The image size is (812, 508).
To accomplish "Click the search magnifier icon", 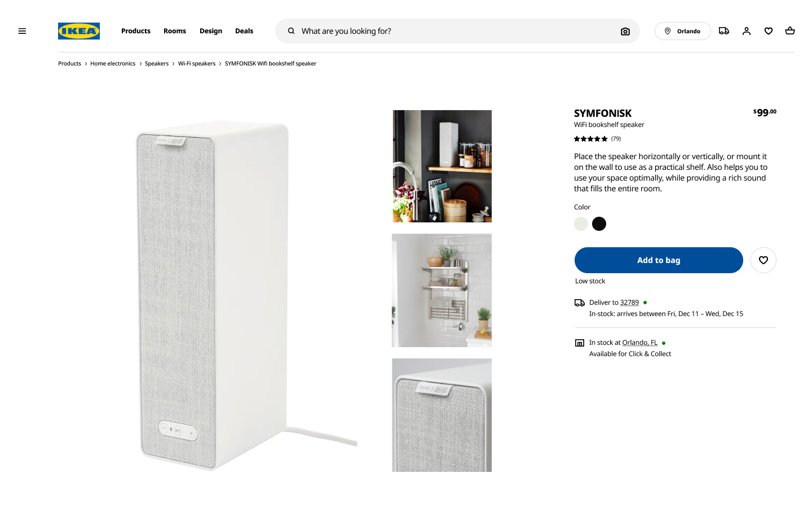I will (291, 31).
